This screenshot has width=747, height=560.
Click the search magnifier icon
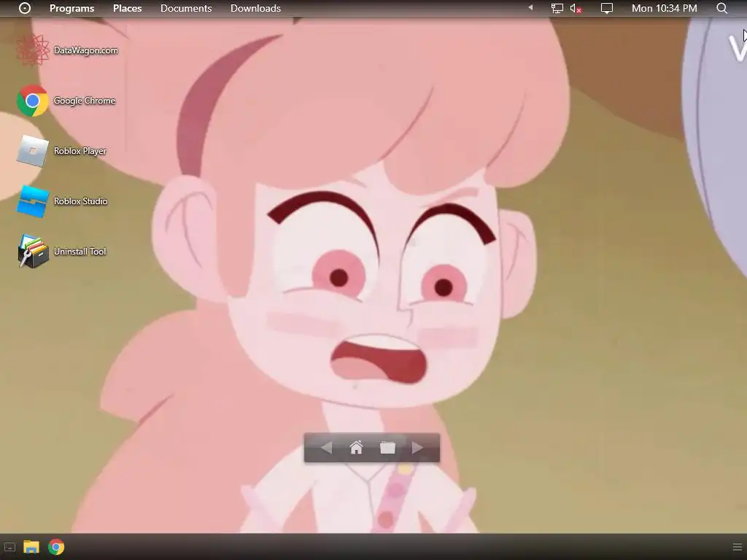coord(721,8)
